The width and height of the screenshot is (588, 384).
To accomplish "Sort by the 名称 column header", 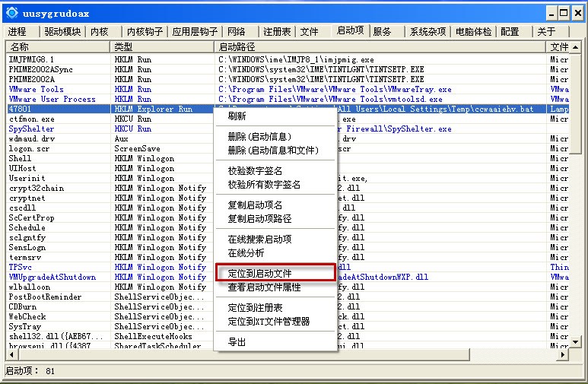I will point(57,47).
